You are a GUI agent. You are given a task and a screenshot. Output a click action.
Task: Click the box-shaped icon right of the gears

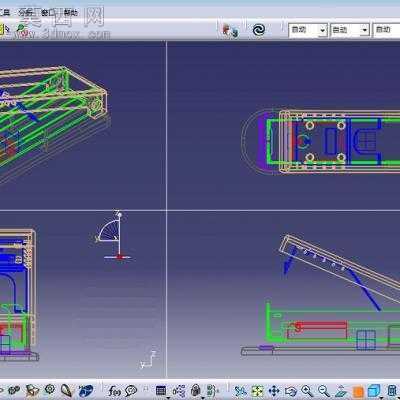pyautogui.click(x=32, y=390)
